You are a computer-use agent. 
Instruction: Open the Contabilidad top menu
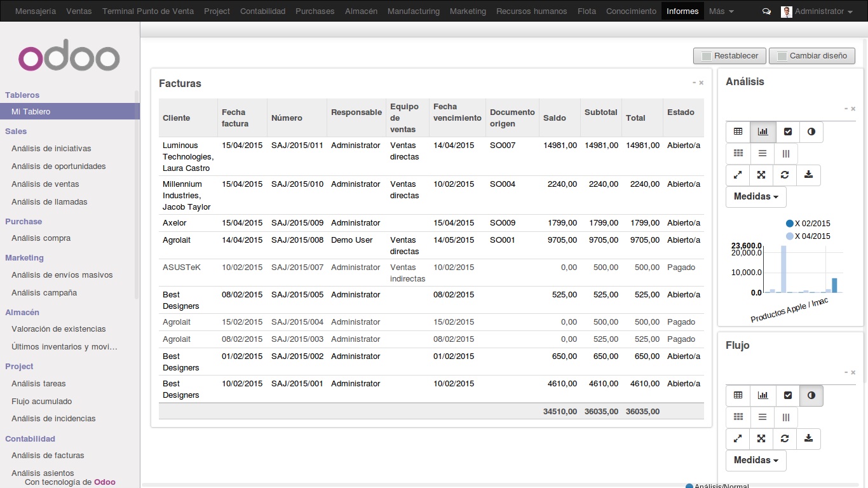click(x=262, y=11)
